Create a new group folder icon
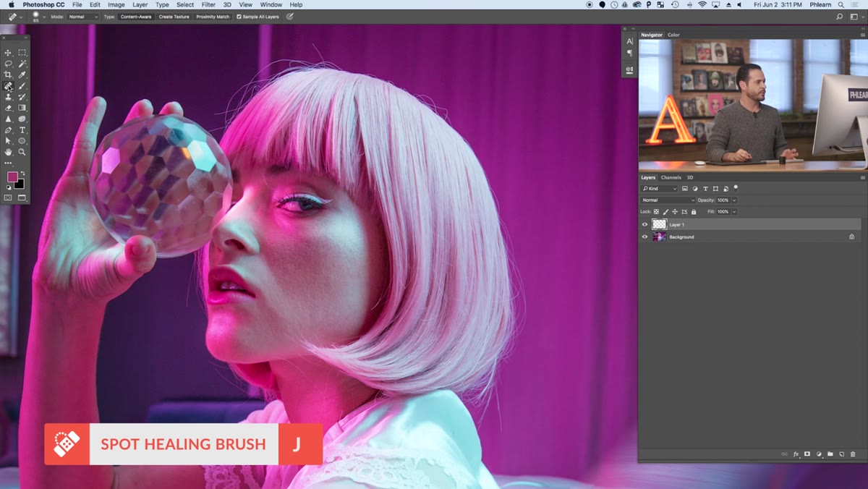 [830, 454]
